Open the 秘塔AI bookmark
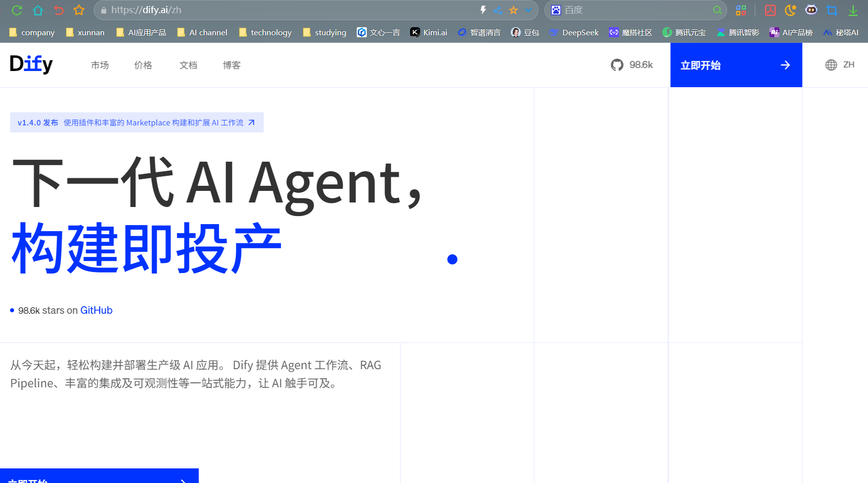The width and height of the screenshot is (868, 483). 841,32
